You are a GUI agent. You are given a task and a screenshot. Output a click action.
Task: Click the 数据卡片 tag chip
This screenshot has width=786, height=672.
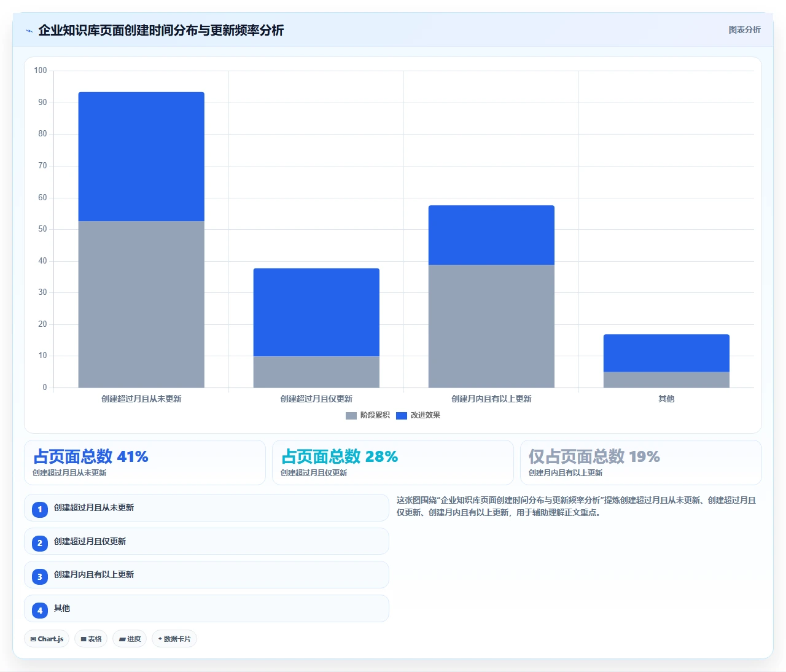click(174, 639)
